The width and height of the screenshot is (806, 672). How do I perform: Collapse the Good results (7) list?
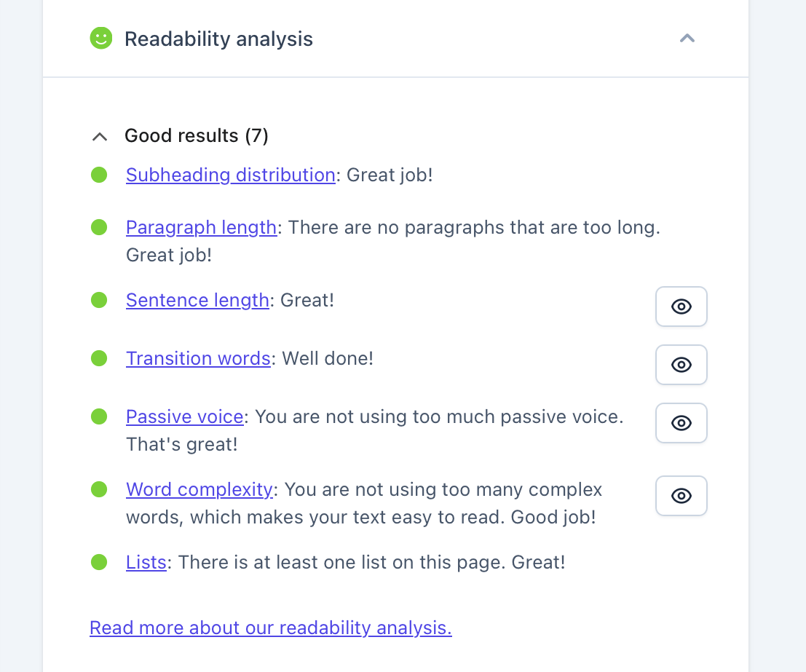click(100, 136)
